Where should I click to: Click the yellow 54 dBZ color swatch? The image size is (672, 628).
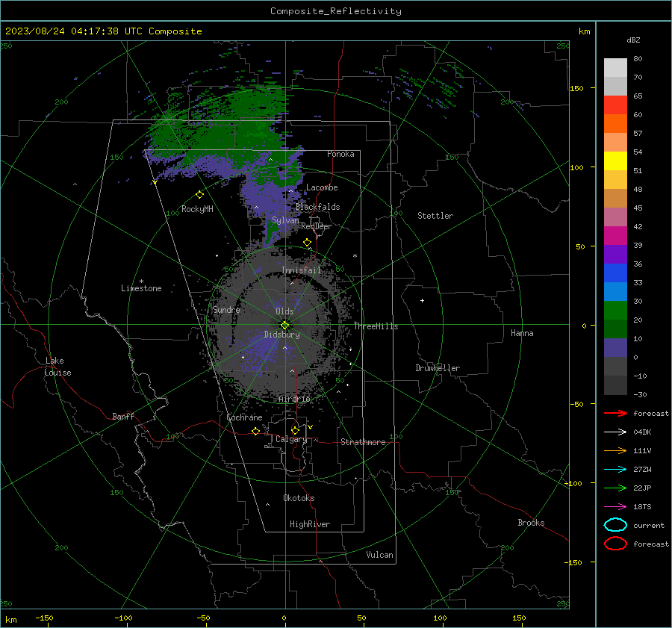(615, 161)
